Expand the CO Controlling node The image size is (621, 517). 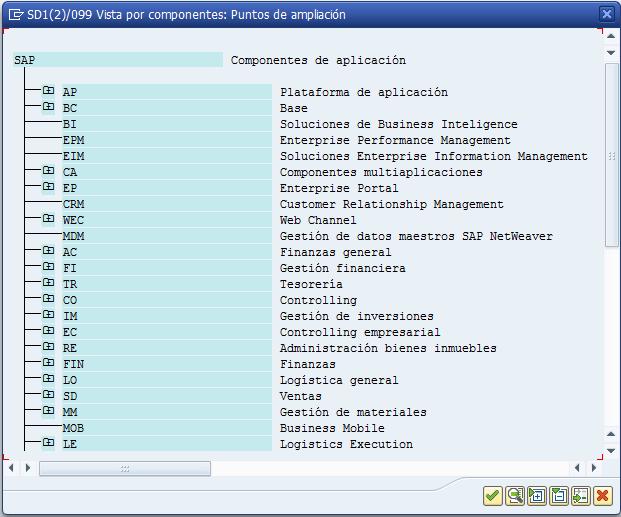(48, 299)
